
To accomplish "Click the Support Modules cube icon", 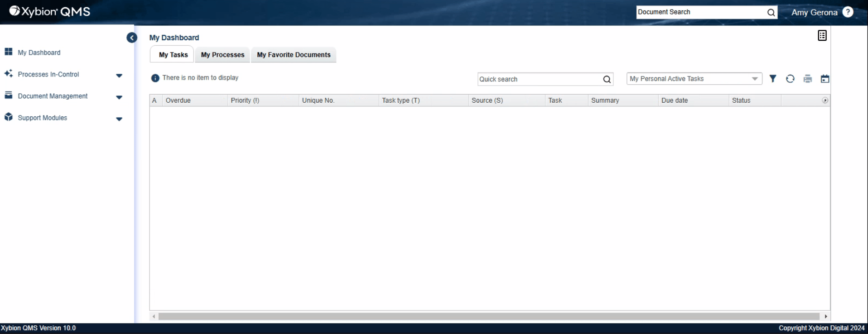I will click(x=9, y=117).
